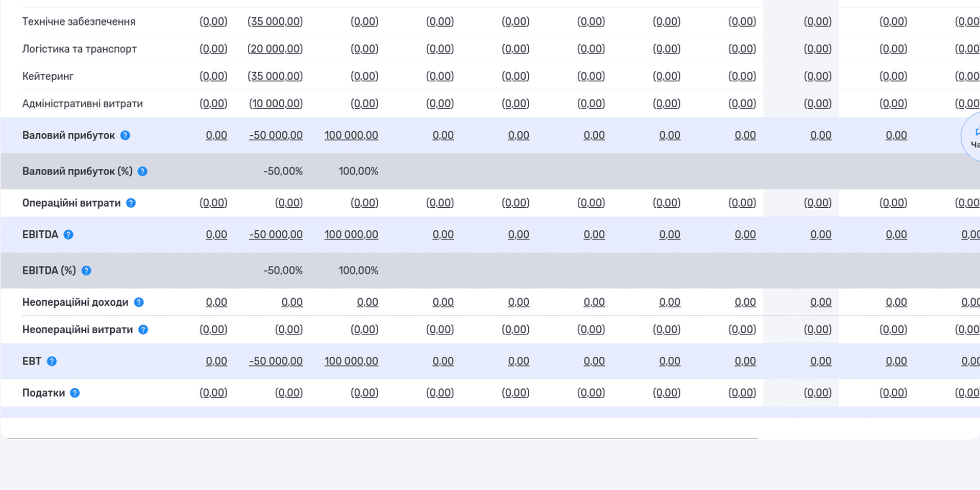The image size is (980, 490).
Task: Show the EBT help icon tooltip
Action: [x=52, y=361]
